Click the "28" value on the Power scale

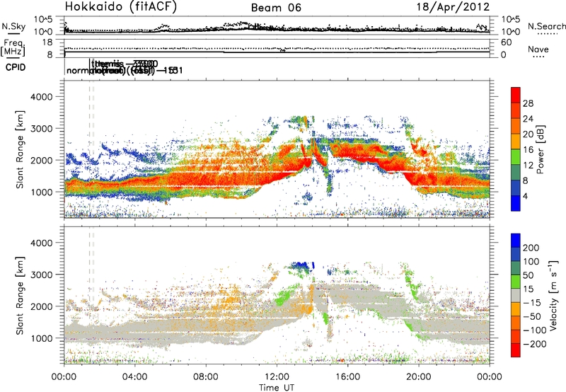coord(528,103)
